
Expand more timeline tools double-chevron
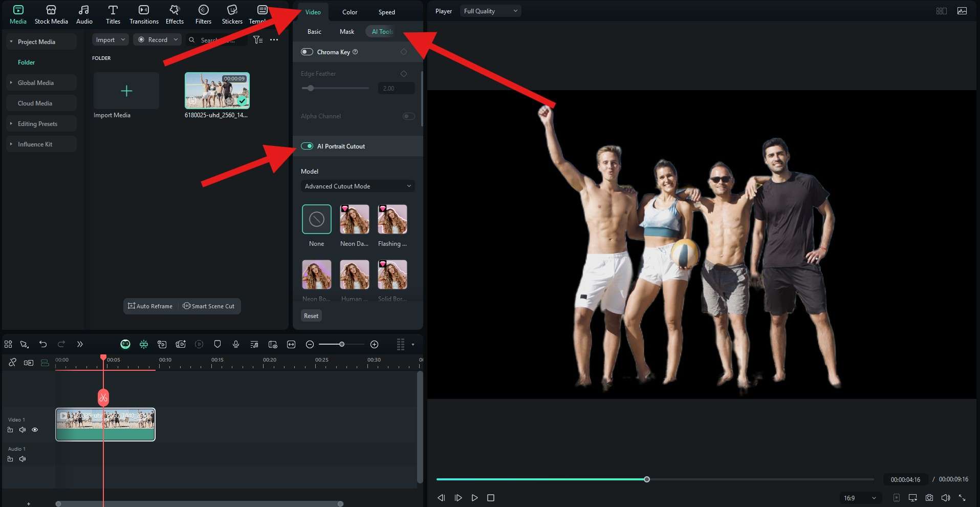tap(80, 344)
